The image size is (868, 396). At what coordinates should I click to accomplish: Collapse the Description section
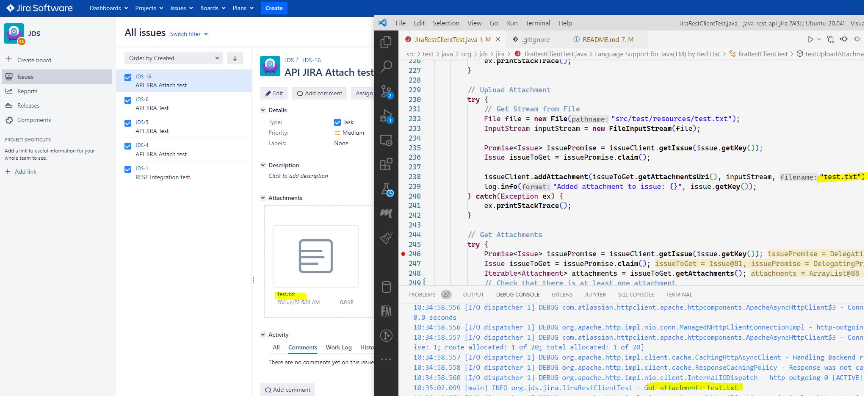coord(263,165)
